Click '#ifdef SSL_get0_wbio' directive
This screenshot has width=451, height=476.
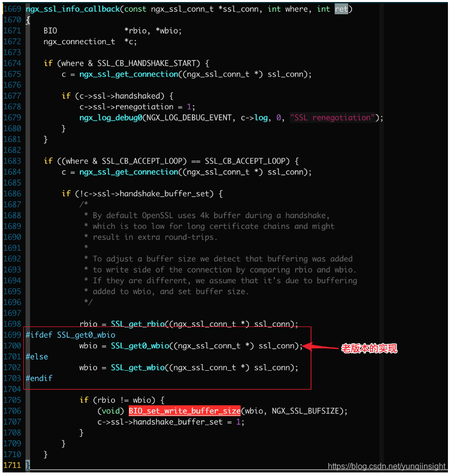point(71,335)
